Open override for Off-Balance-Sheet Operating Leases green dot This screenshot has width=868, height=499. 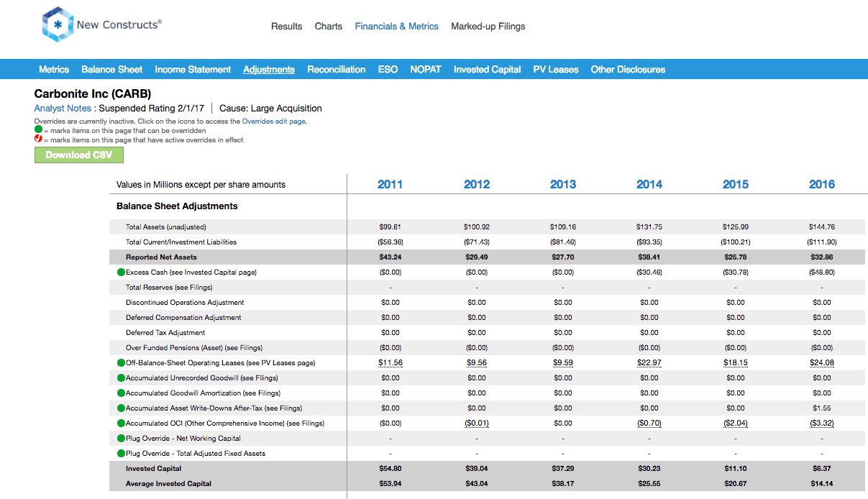[121, 363]
